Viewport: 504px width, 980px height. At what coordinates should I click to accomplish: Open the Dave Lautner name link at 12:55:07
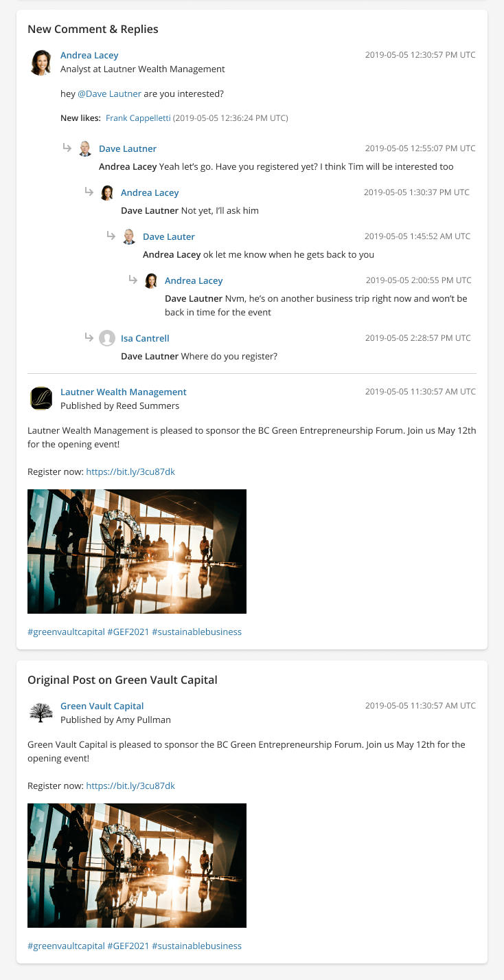coord(128,148)
